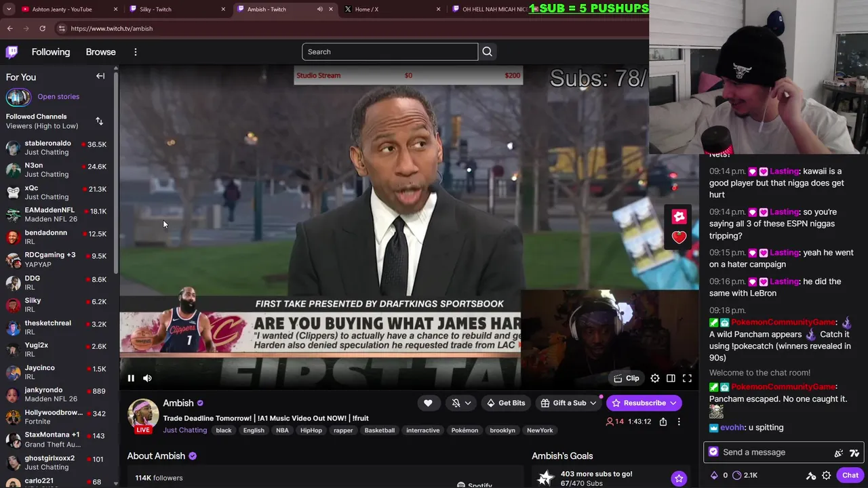Open stableronaldo channel in sidebar
The image size is (868, 488).
point(57,148)
